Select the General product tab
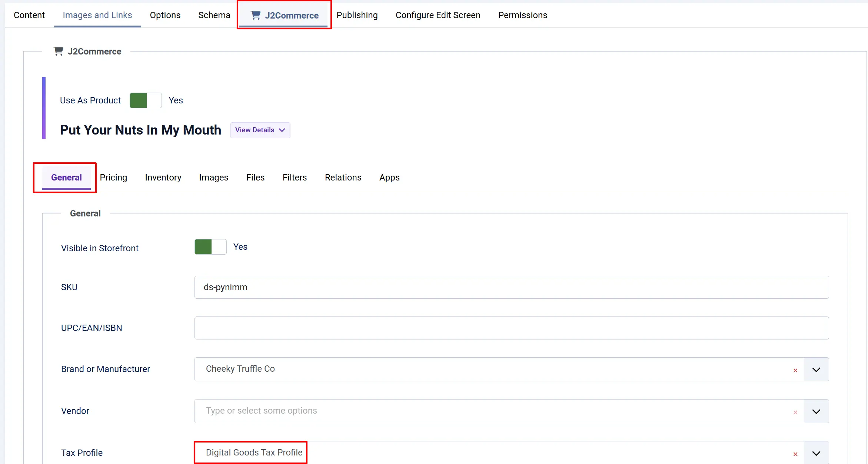 (66, 178)
